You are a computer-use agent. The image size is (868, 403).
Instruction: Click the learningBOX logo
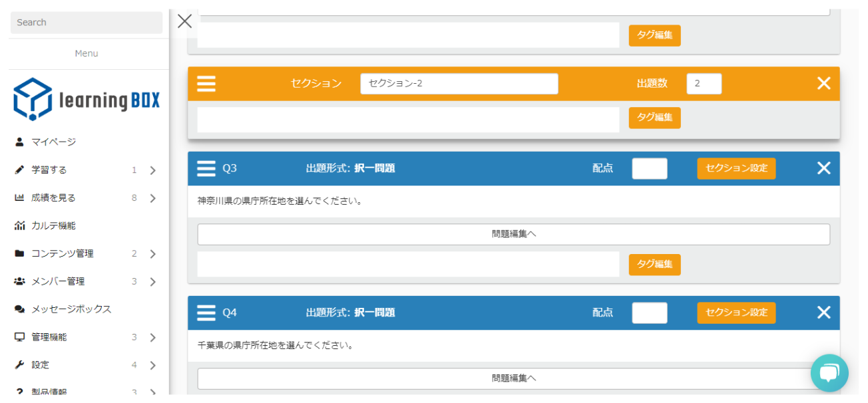coord(87,99)
